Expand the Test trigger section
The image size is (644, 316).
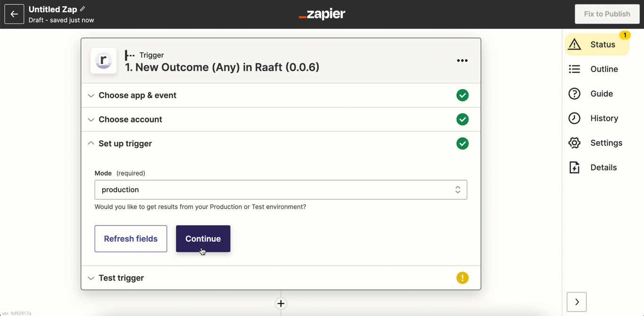(x=281, y=278)
